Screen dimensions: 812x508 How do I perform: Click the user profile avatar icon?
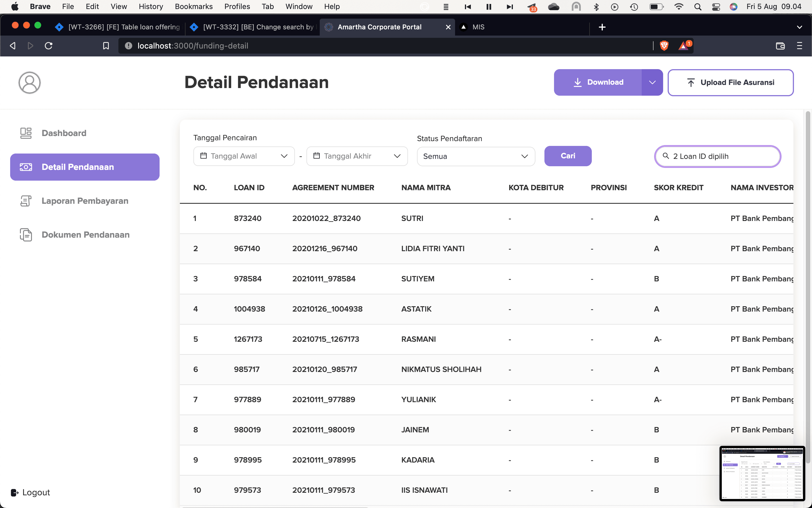pos(30,82)
